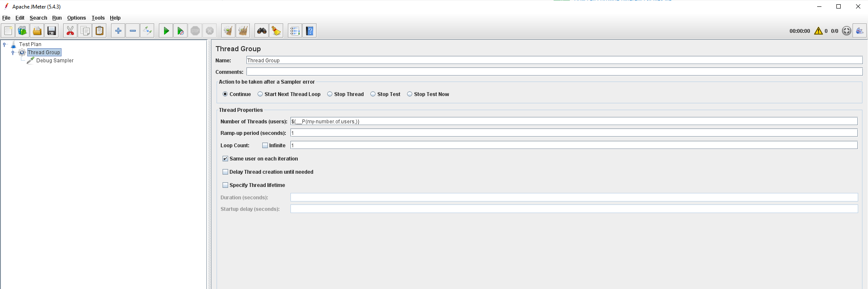
Task: Collapse the Test Plan tree node
Action: pos(5,44)
